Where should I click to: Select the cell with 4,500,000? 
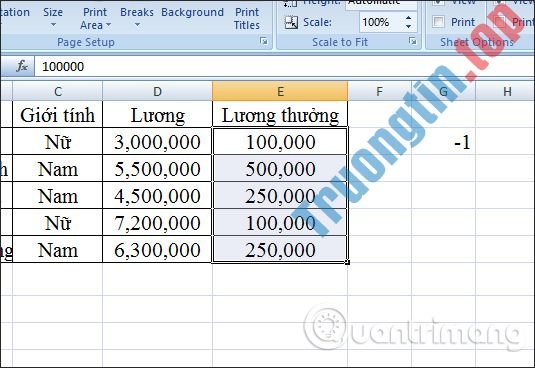coord(157,195)
